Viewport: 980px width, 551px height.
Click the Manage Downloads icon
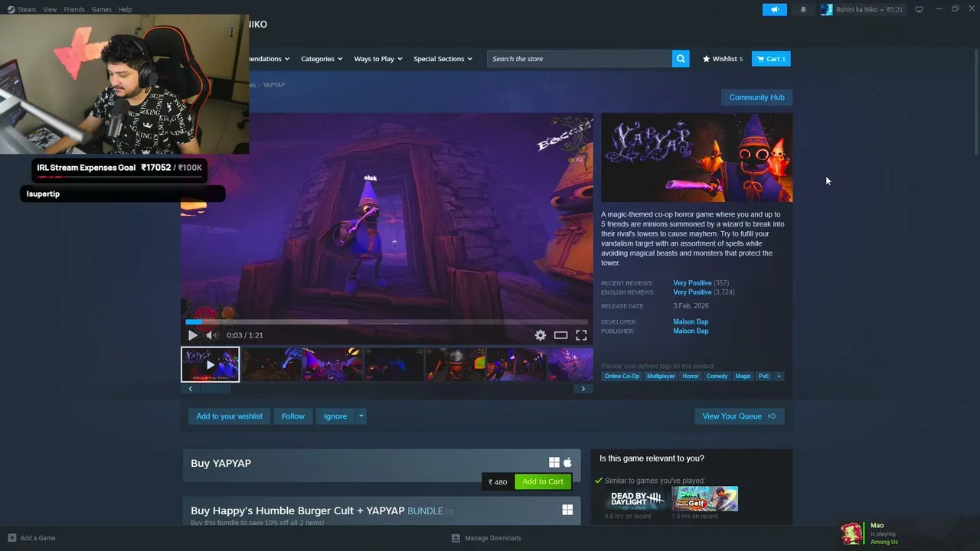456,538
